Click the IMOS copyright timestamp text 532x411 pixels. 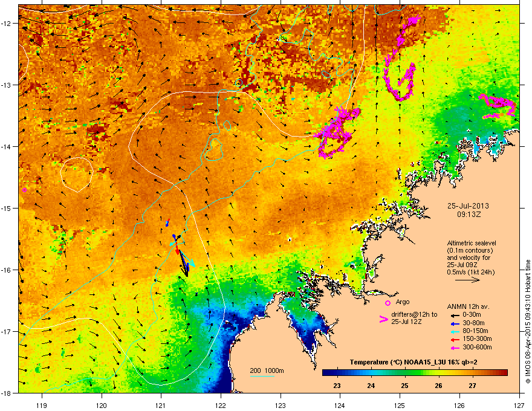(x=528, y=322)
